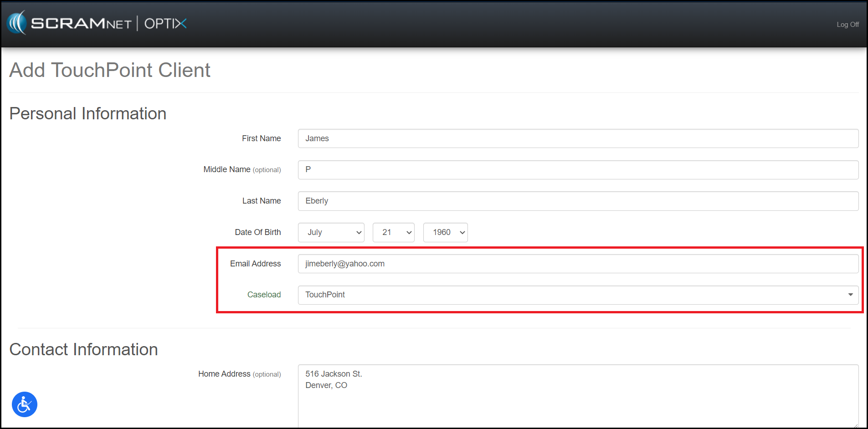Log off using the header link

pyautogui.click(x=847, y=25)
